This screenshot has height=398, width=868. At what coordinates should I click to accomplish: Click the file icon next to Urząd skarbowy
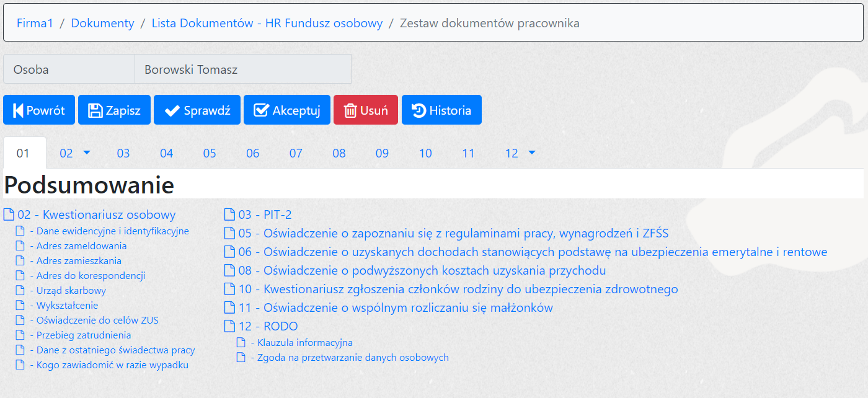pos(20,291)
